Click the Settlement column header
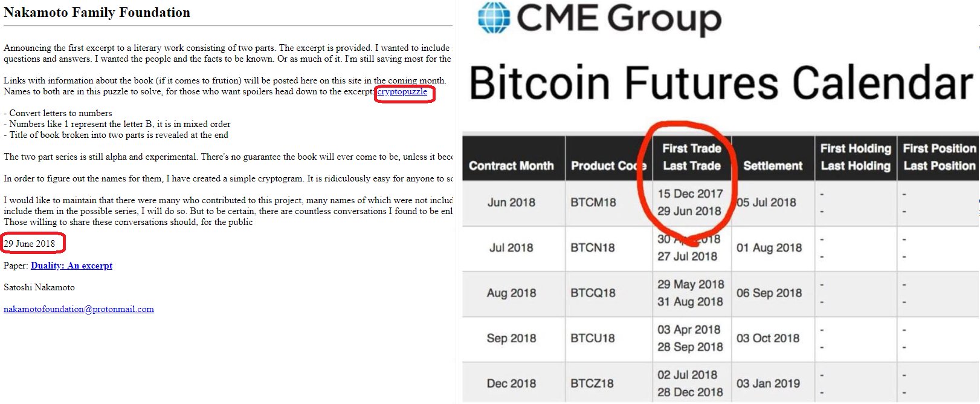 773,166
